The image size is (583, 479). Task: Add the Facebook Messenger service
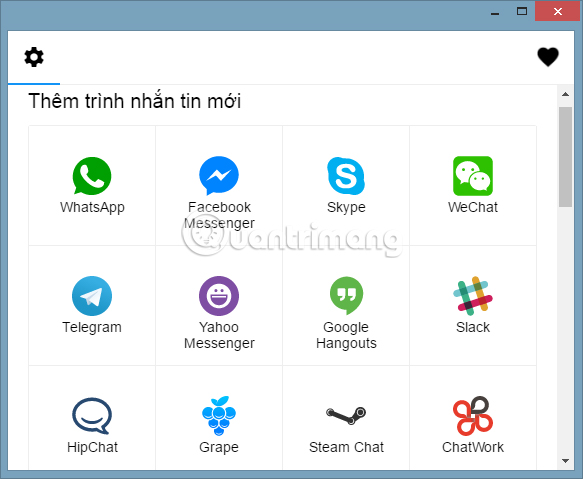tap(219, 186)
